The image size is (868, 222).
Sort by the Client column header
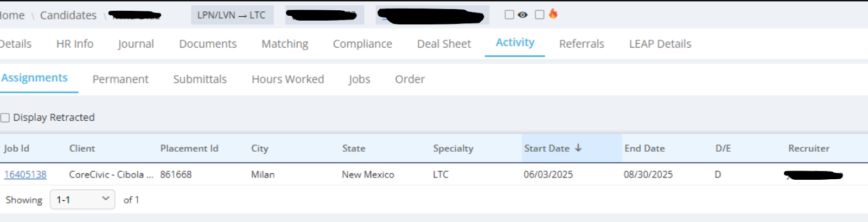click(x=82, y=148)
